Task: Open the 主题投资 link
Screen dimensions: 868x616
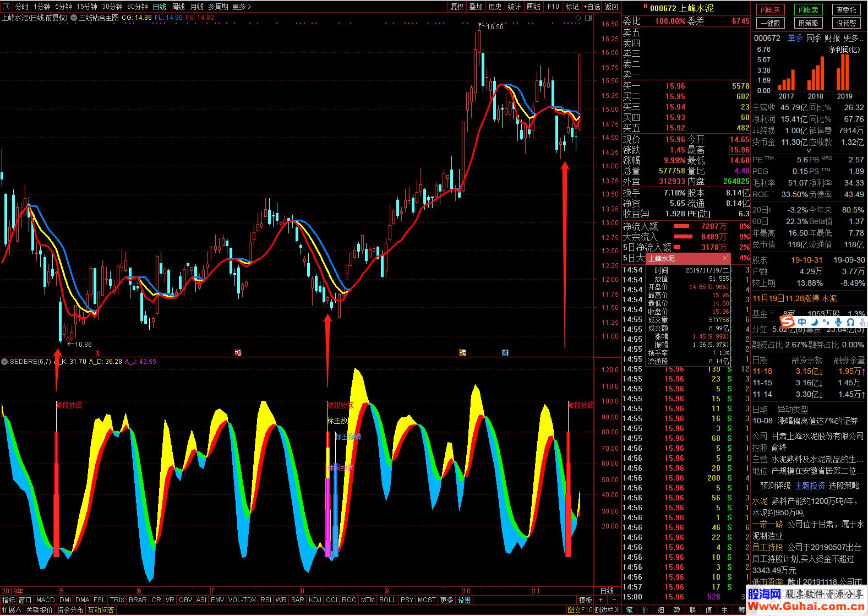Action: click(810, 486)
